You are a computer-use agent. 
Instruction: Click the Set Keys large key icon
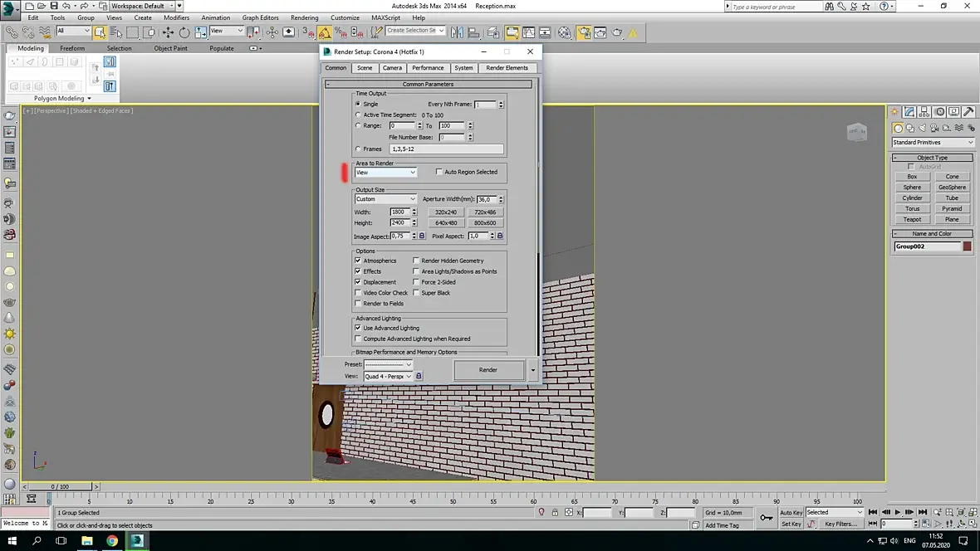tap(767, 518)
